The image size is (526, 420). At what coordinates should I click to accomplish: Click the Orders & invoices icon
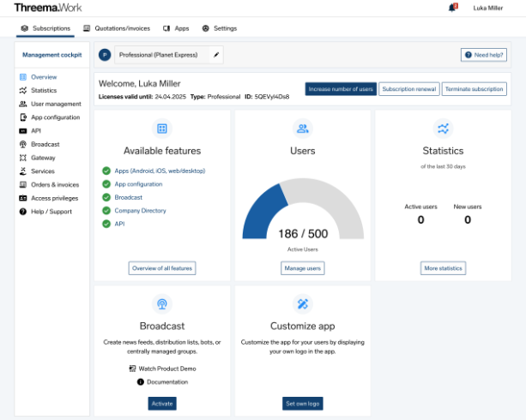click(23, 184)
